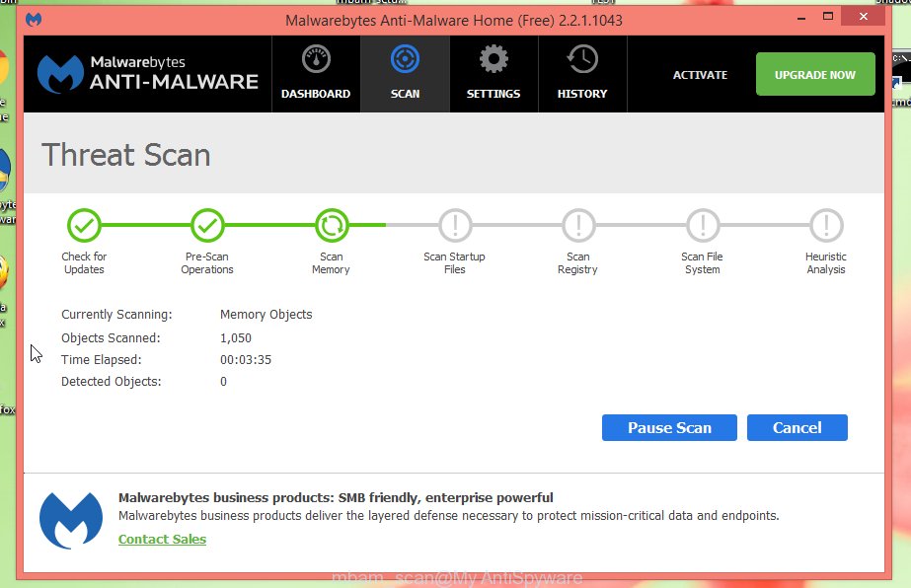Click the 'Time Elapsed:' label
This screenshot has height=588, width=911.
pyautogui.click(x=101, y=360)
